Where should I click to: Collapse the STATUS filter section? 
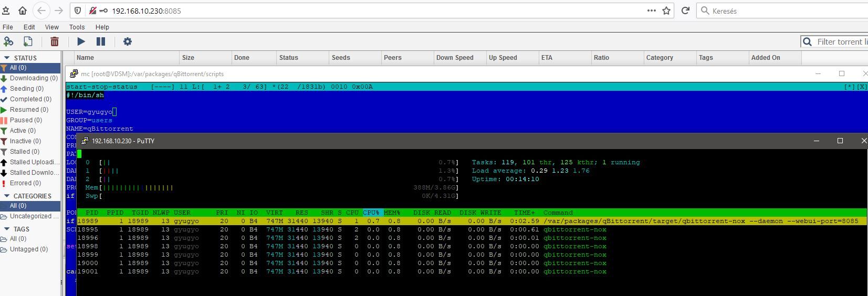pyautogui.click(x=7, y=58)
